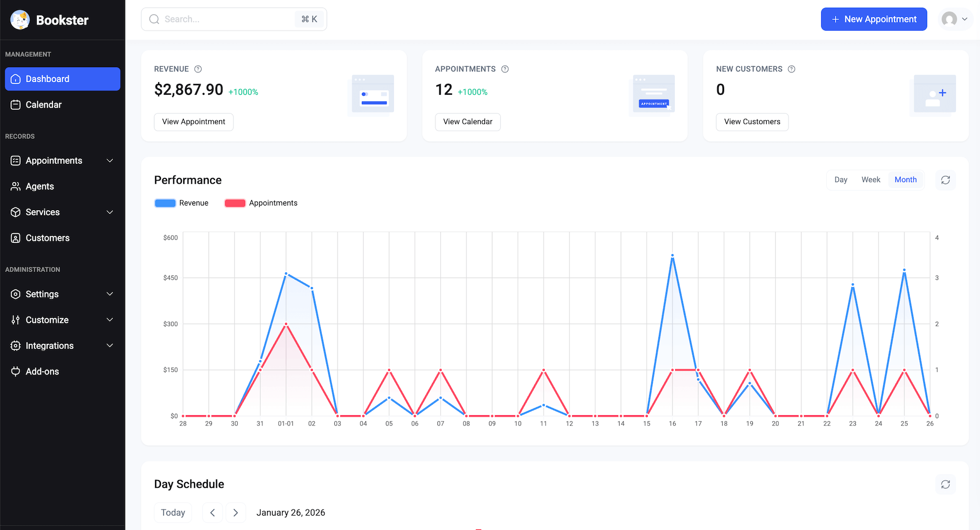
Task: Go to previous day in schedule
Action: point(212,513)
